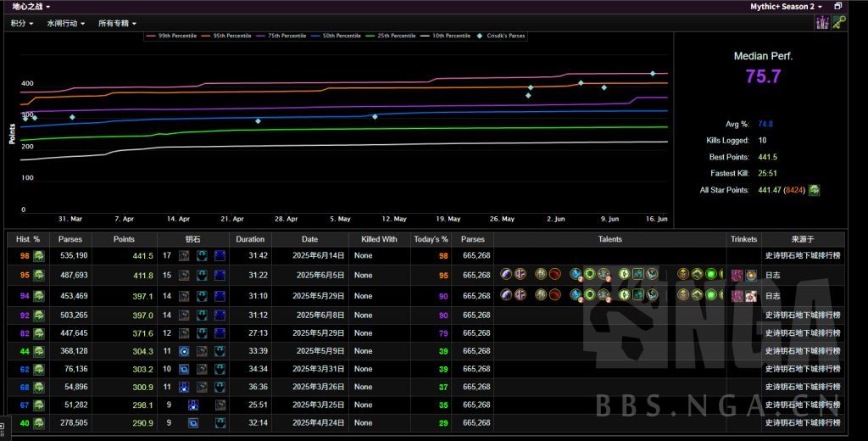Click the All Star Points green skull icon
Viewport: 868px width, 441px height.
(814, 190)
